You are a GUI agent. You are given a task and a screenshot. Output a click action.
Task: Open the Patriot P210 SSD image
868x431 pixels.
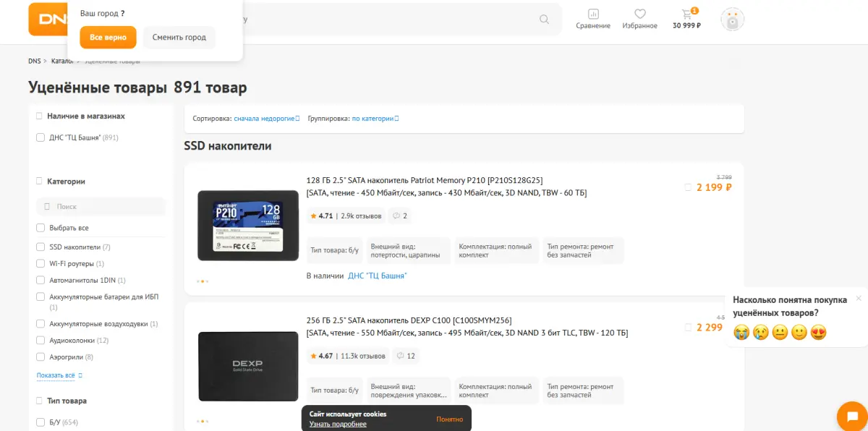248,226
